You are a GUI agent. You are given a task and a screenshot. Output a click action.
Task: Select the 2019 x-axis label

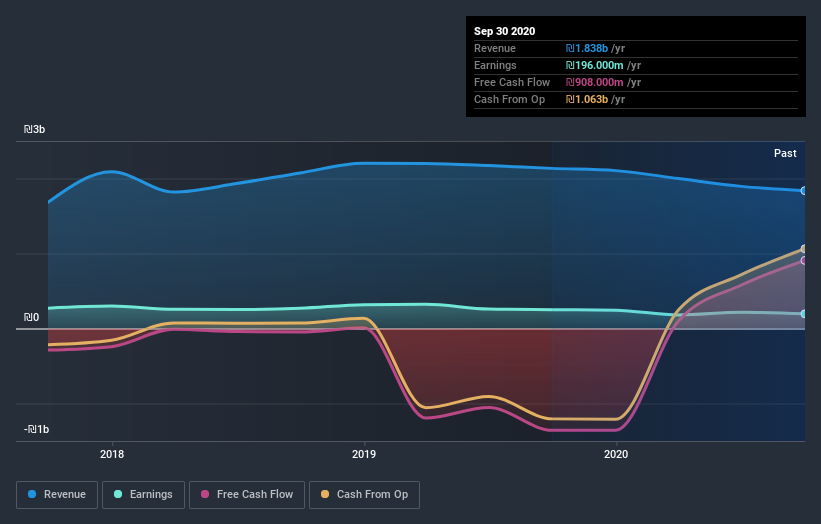click(x=364, y=454)
